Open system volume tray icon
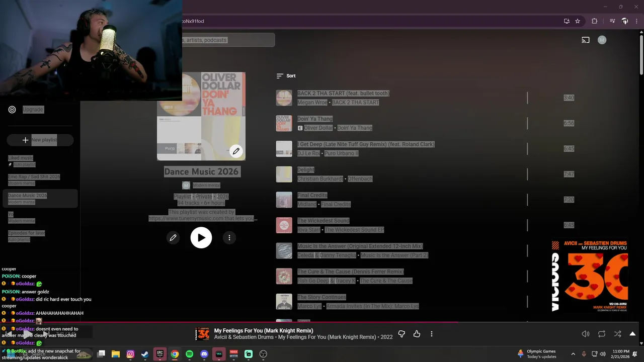Viewport: 644px width, 362px height. 602,354
